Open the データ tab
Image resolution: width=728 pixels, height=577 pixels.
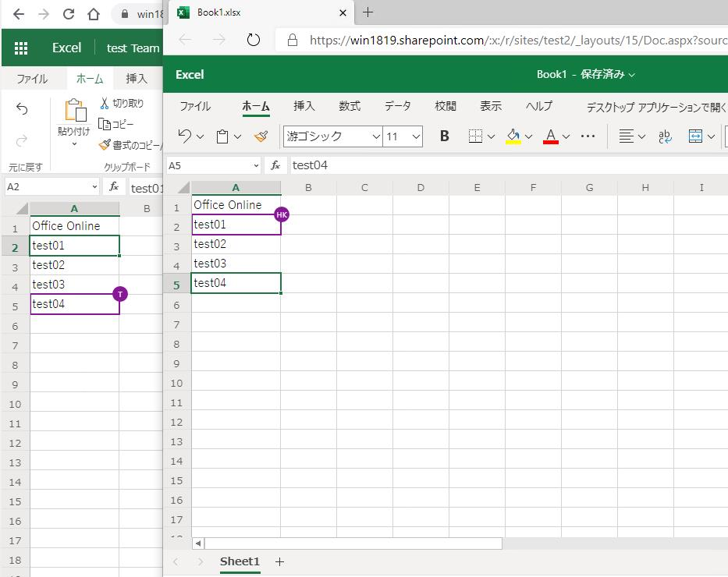(x=397, y=106)
